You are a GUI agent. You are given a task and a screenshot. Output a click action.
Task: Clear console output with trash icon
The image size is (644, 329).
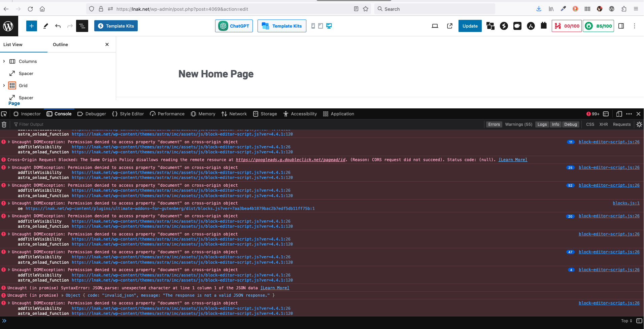[x=4, y=124]
